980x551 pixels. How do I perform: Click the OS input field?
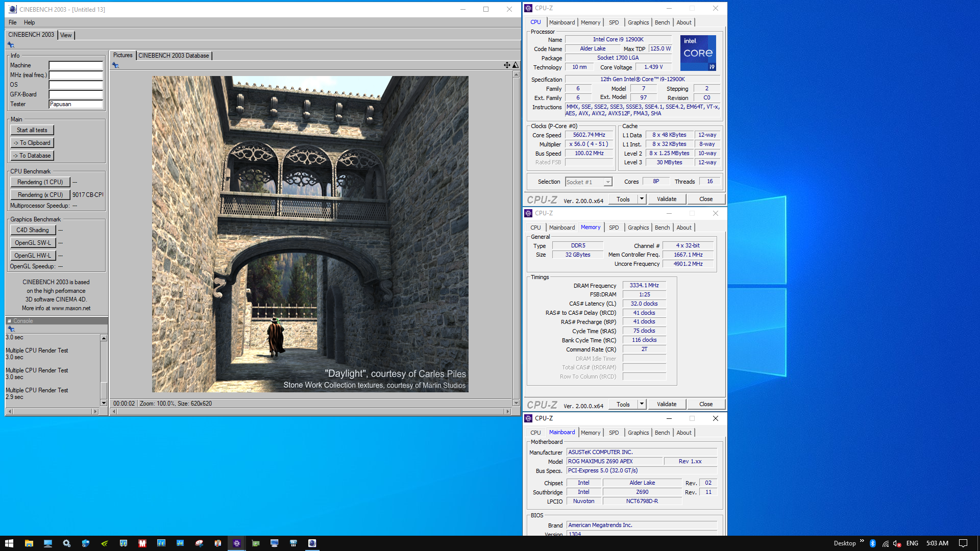tap(76, 85)
